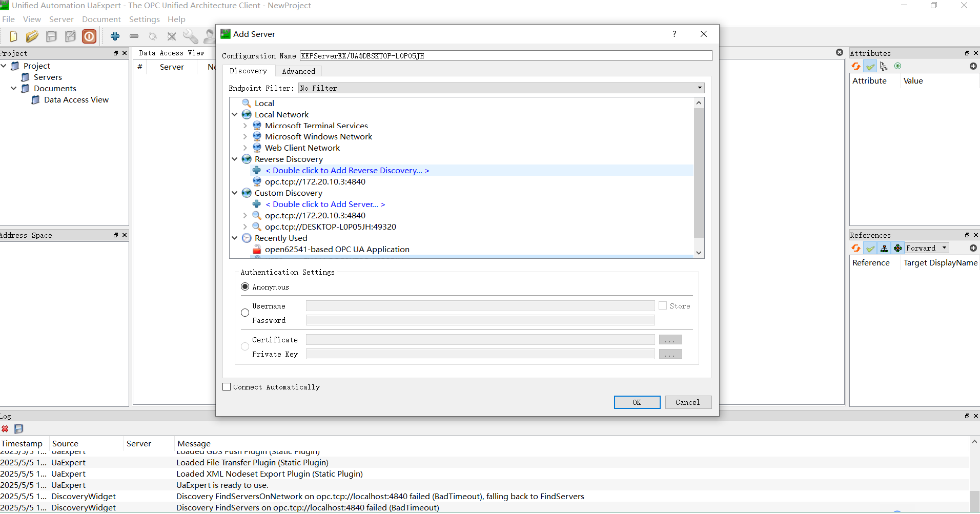Toggle the green checkmark in References toolbar
The width and height of the screenshot is (980, 514).
coord(870,248)
